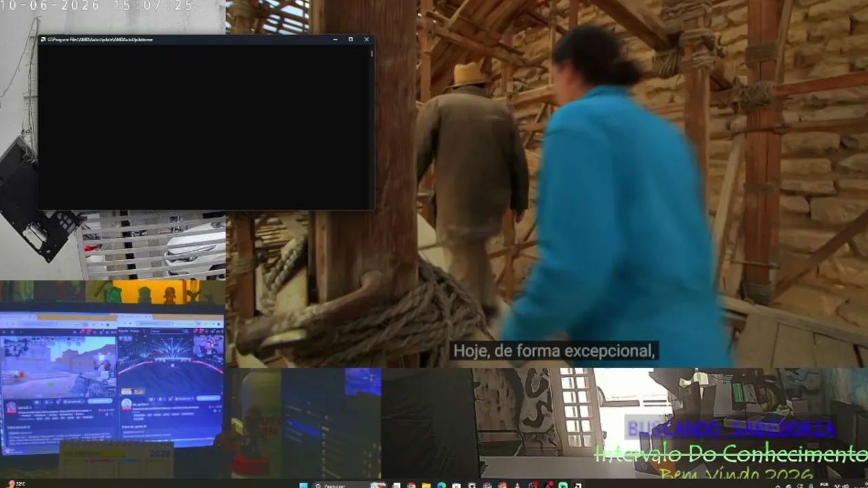The width and height of the screenshot is (868, 488).
Task: Select the running console icon on taskbar
Action: click(x=578, y=485)
